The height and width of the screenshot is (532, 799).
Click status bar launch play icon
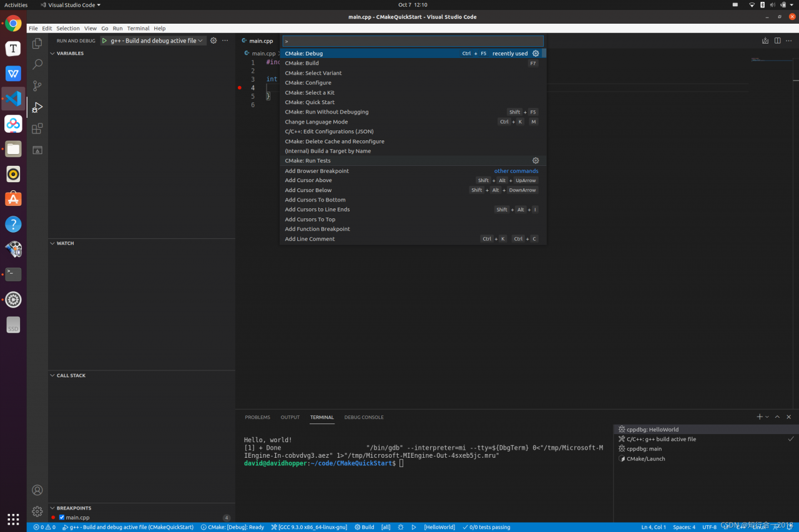(x=414, y=527)
